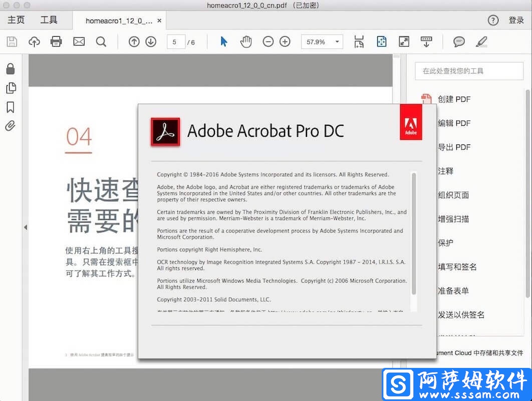The height and width of the screenshot is (401, 532).
Task: Open the search magnifier icon
Action: pos(101,42)
